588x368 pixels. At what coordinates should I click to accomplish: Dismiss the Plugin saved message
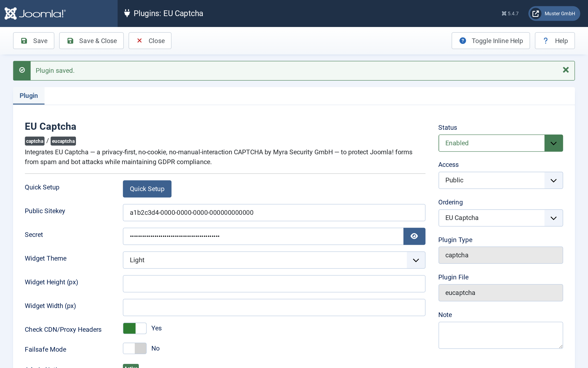pos(566,70)
